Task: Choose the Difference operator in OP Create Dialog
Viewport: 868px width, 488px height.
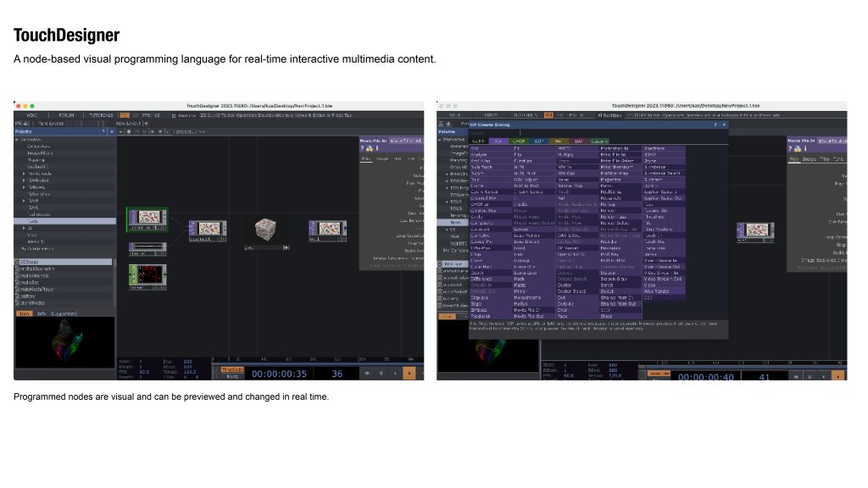Action: click(481, 279)
